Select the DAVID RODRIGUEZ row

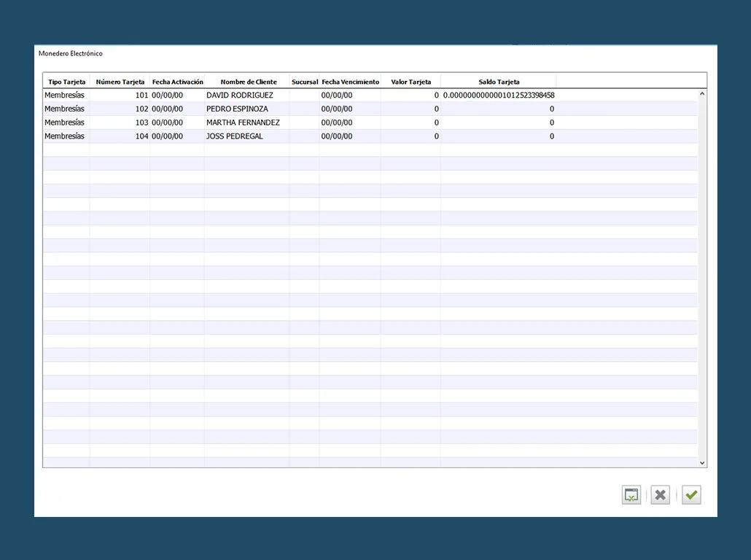click(240, 96)
